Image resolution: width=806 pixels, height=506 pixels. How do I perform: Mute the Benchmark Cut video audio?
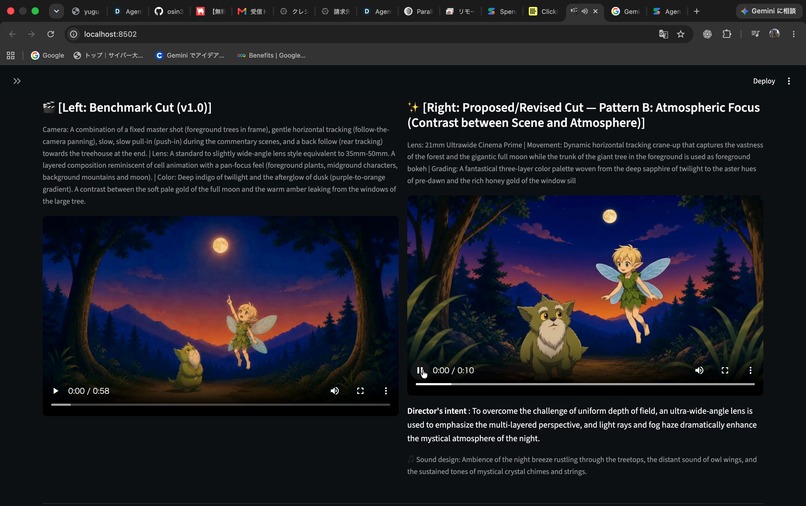335,391
